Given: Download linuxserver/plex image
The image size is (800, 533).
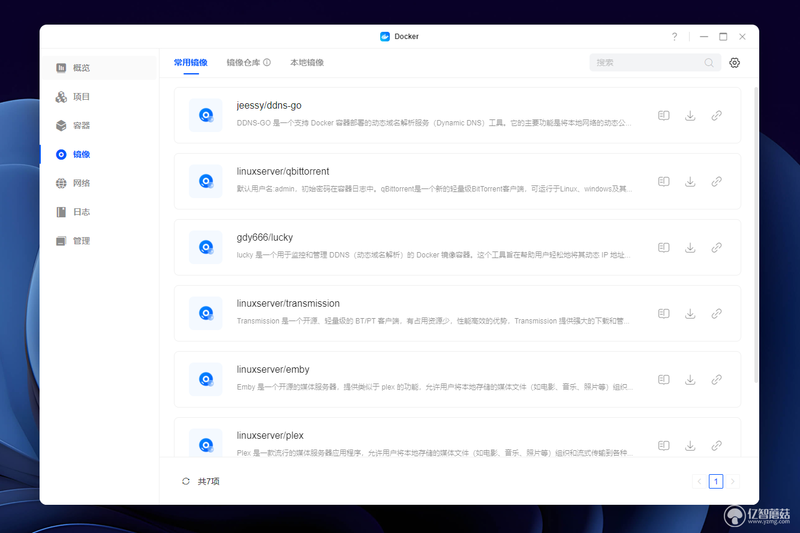Looking at the screenshot, I should (690, 445).
